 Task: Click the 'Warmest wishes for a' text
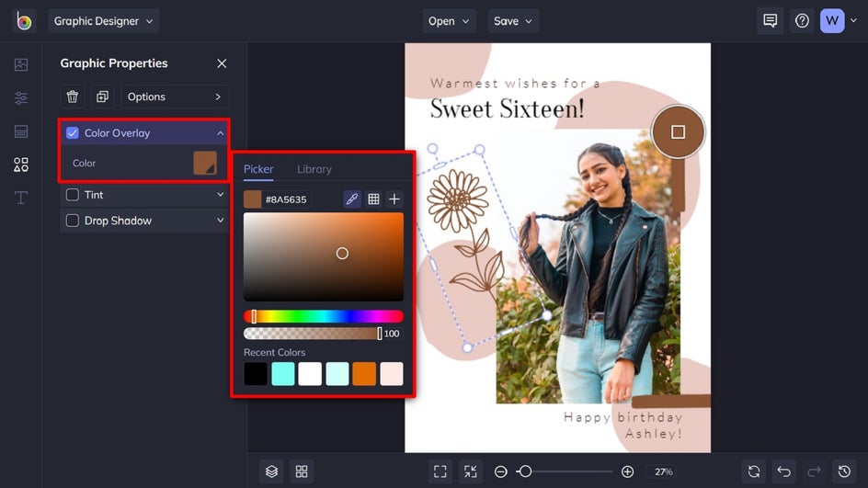pyautogui.click(x=515, y=84)
